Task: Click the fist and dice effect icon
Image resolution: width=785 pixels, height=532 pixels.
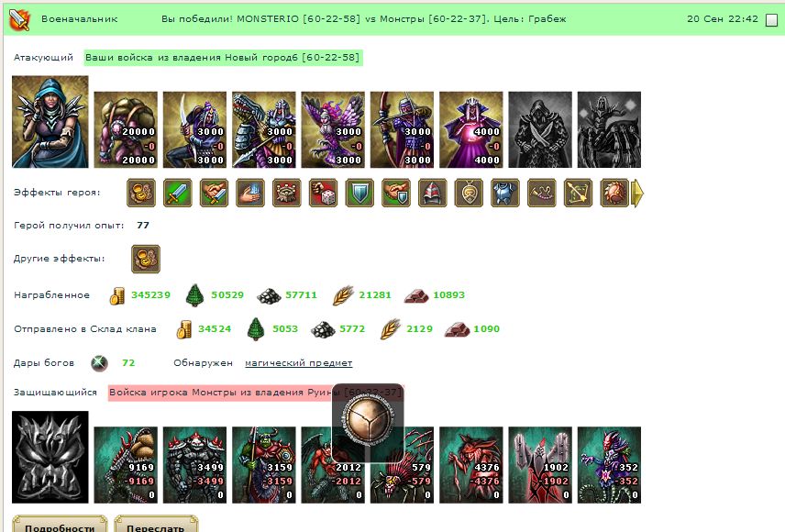Action: [323, 193]
